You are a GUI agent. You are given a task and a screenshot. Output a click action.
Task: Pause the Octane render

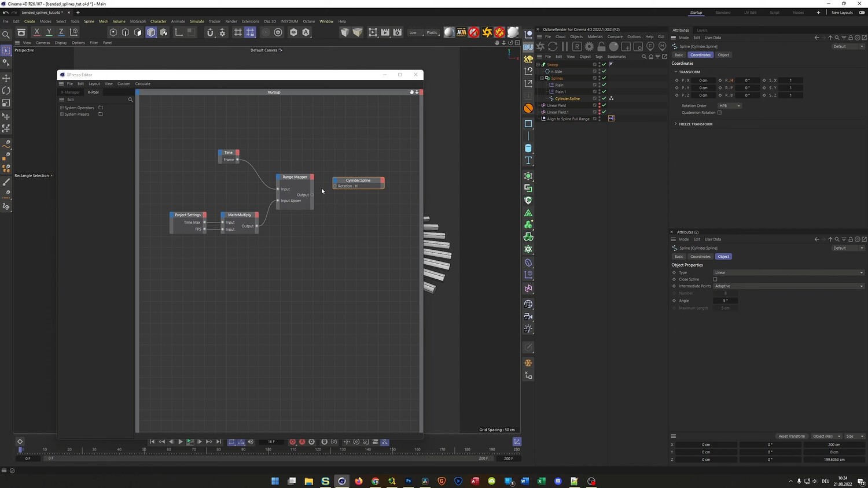[x=565, y=46]
